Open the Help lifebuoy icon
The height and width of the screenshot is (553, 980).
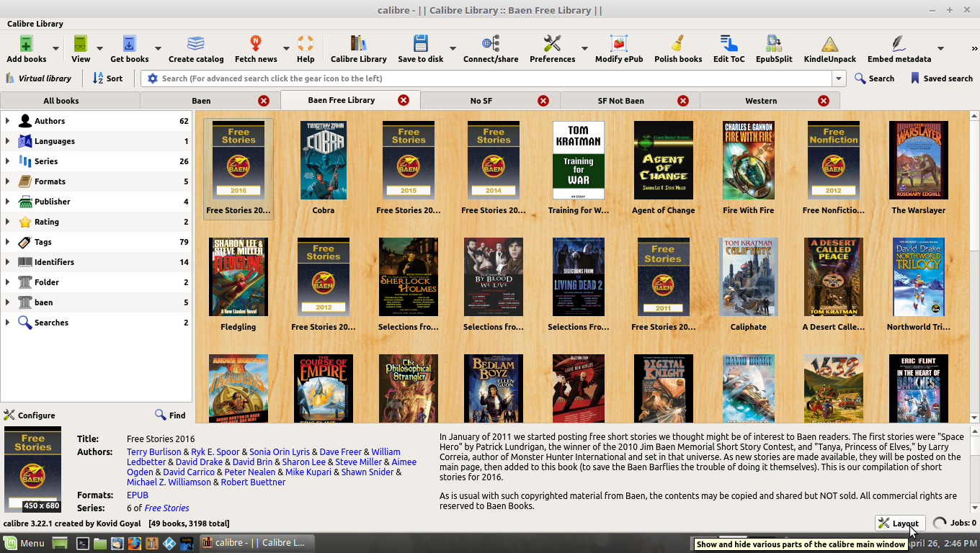(306, 48)
